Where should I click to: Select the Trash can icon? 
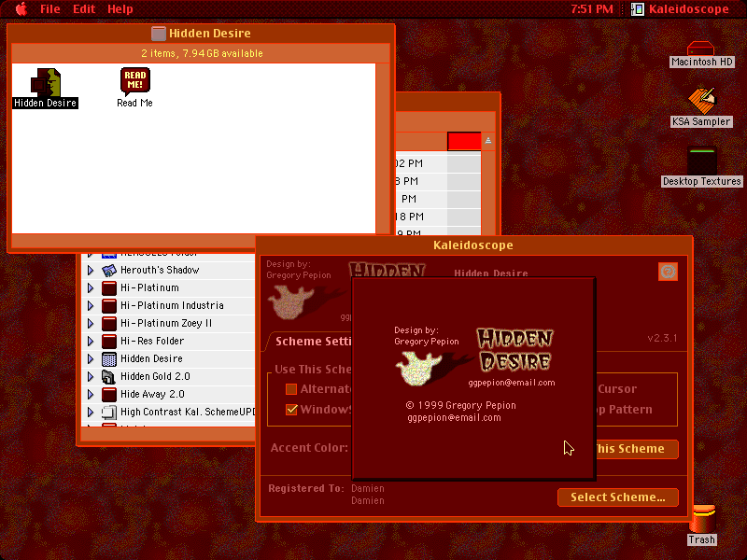click(702, 519)
